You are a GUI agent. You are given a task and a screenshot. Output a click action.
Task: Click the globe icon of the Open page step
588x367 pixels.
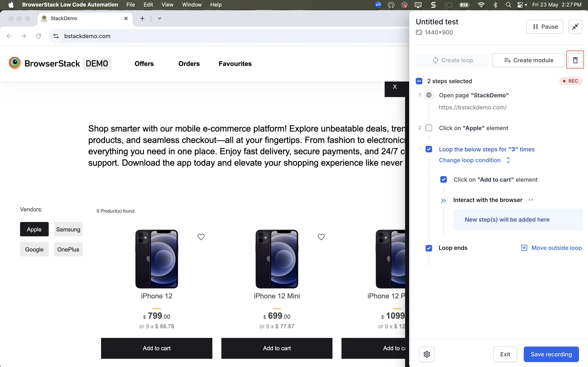tap(429, 95)
